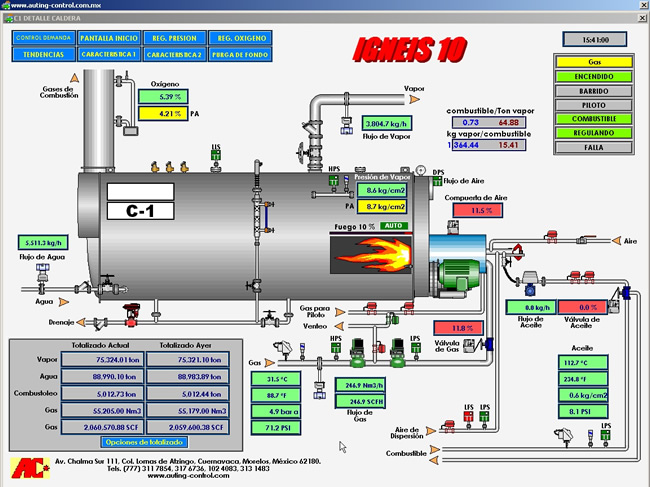Click Flujo de Agua value 5,511.3 kg/h

(43, 243)
